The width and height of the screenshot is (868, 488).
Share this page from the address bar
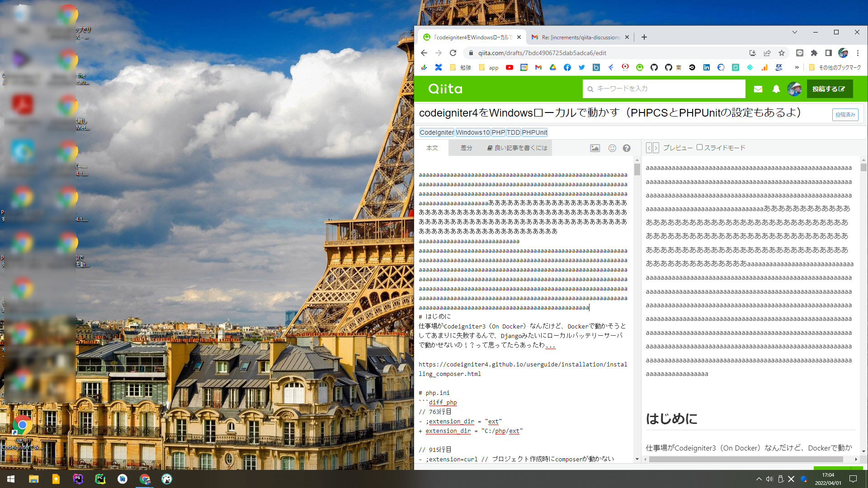pyautogui.click(x=767, y=53)
